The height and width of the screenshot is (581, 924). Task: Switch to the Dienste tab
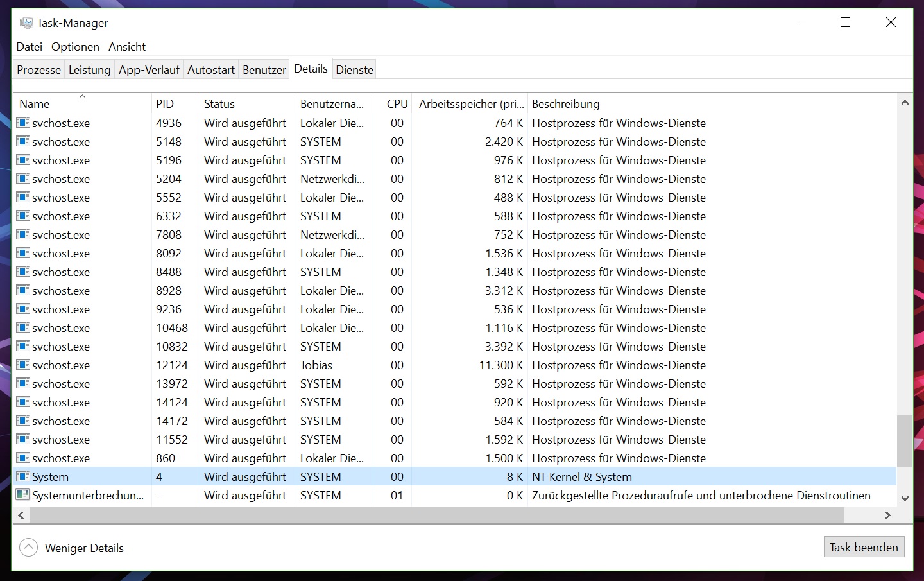[x=355, y=69]
